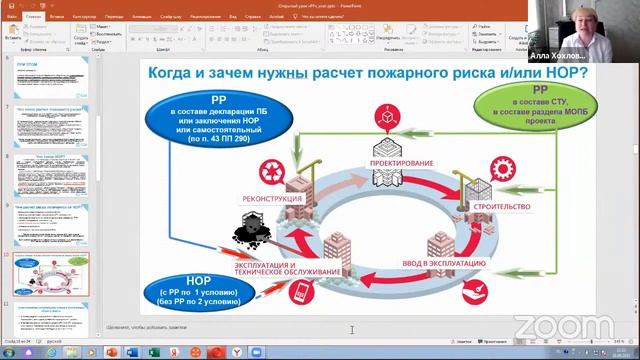Select the Что такое НОР slide thumbnail

pos(51,176)
